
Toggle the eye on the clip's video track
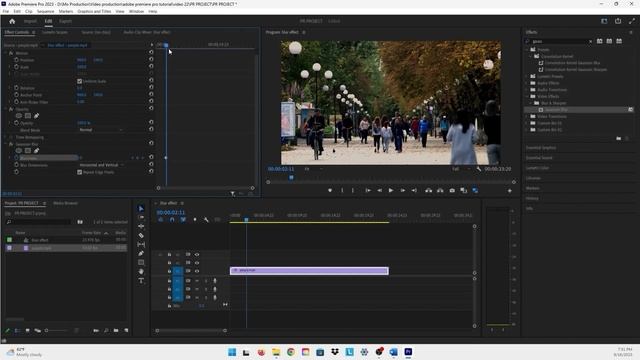(x=197, y=271)
